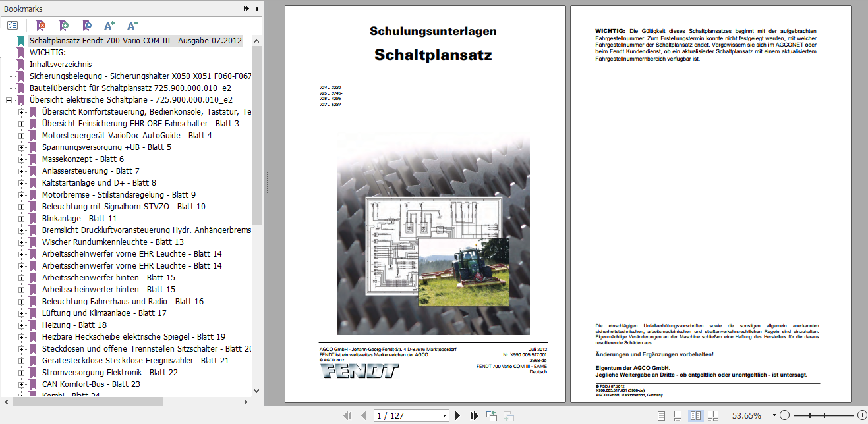Go forward to the next view
Screen dimensions: 868x424
pyautogui.click(x=509, y=415)
